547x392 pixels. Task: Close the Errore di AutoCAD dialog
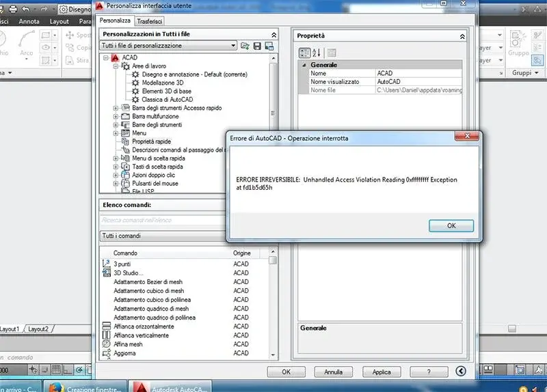click(467, 136)
